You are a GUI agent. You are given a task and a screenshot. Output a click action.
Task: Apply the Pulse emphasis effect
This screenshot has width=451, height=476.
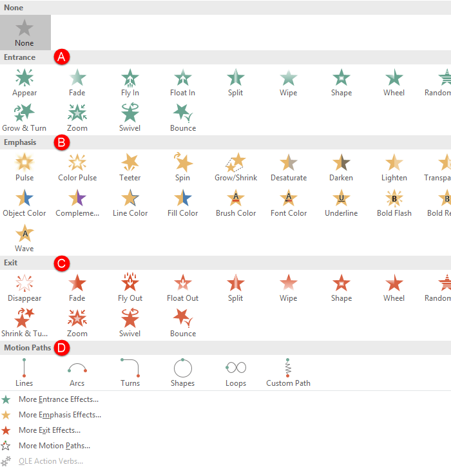[x=24, y=167]
